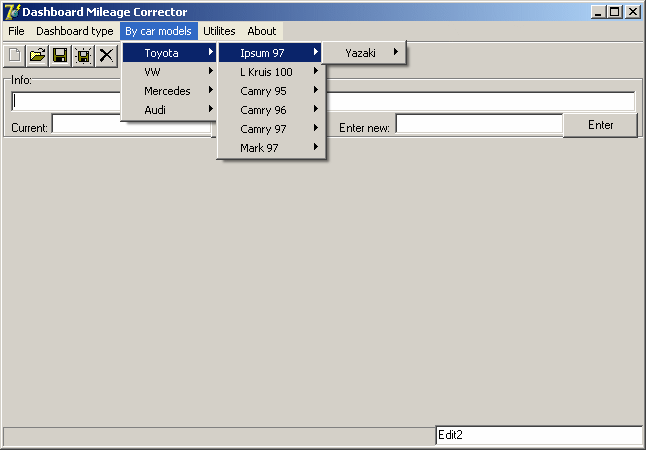Expand the L Kruis 100 submenu

point(270,72)
